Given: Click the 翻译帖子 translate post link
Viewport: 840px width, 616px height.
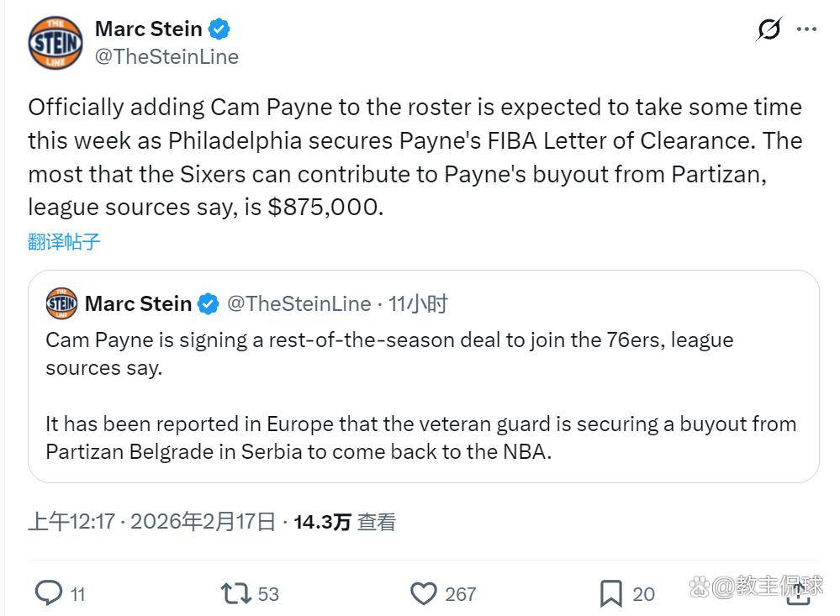Looking at the screenshot, I should 64,242.
